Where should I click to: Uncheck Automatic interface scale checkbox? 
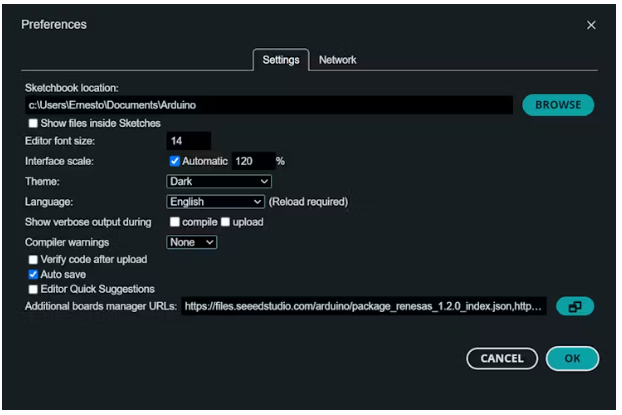[x=175, y=161]
